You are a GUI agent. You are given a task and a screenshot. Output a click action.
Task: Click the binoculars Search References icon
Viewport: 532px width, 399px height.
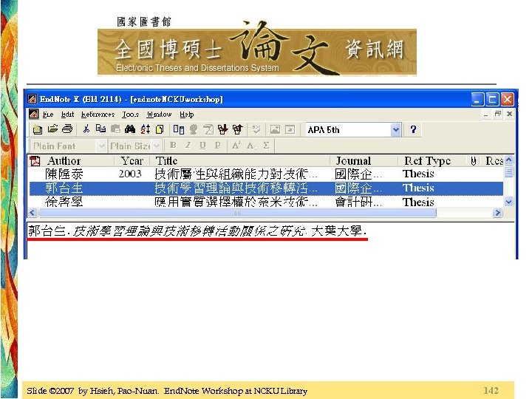(x=130, y=129)
